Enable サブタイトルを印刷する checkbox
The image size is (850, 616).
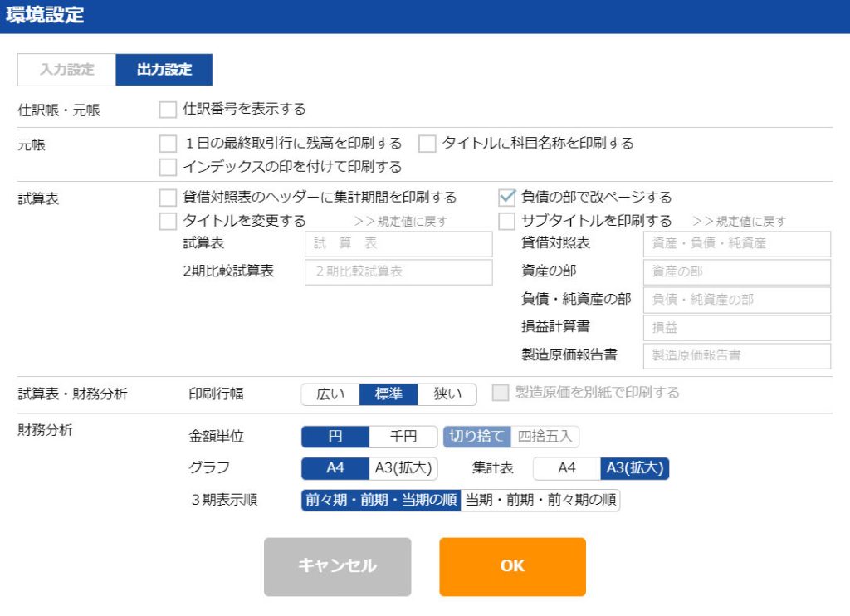click(x=506, y=221)
